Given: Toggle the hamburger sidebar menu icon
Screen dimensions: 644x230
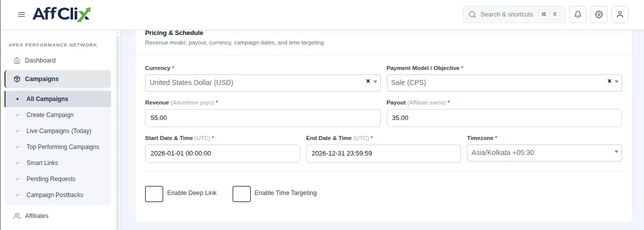Looking at the screenshot, I should (22, 14).
